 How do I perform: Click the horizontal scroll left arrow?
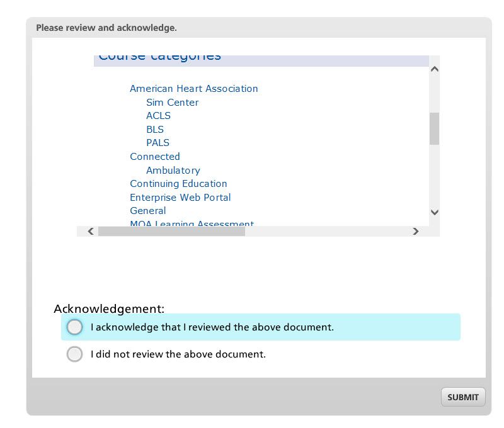pyautogui.click(x=91, y=232)
